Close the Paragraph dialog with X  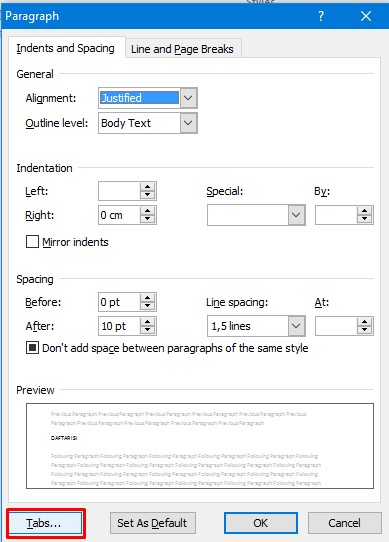tap(366, 16)
